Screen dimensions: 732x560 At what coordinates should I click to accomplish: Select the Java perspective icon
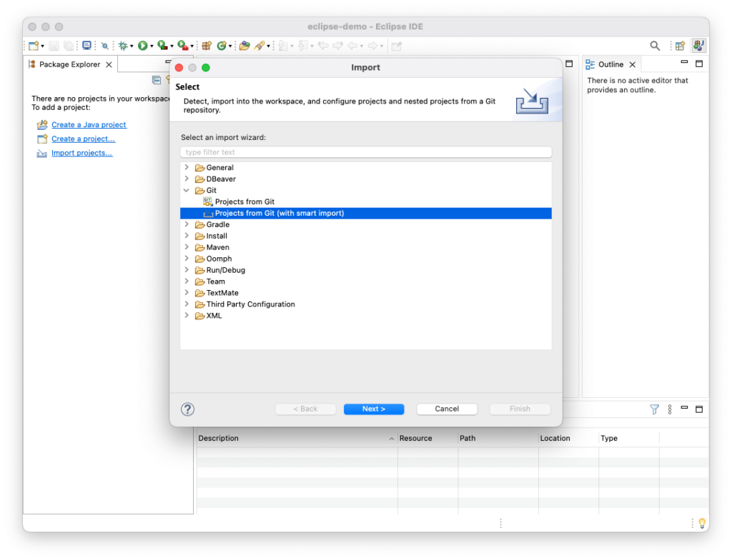pyautogui.click(x=698, y=46)
